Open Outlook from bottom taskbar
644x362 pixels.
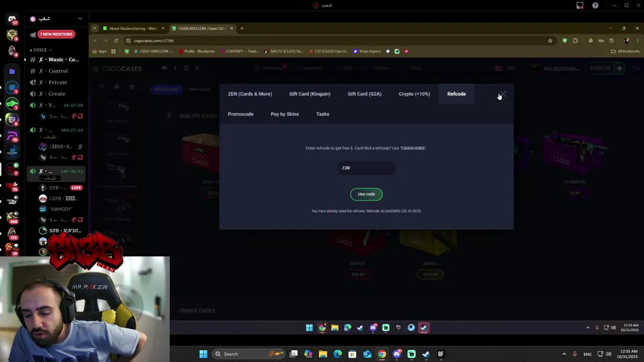[367, 354]
